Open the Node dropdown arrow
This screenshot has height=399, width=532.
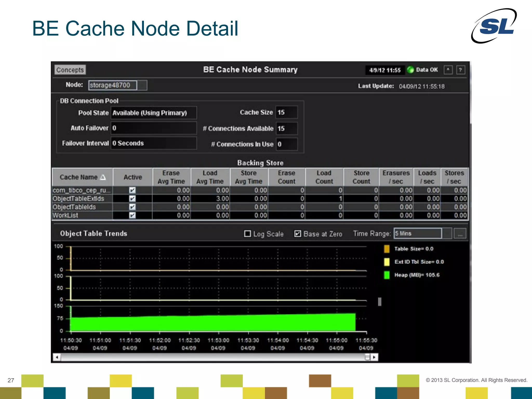[x=142, y=85]
